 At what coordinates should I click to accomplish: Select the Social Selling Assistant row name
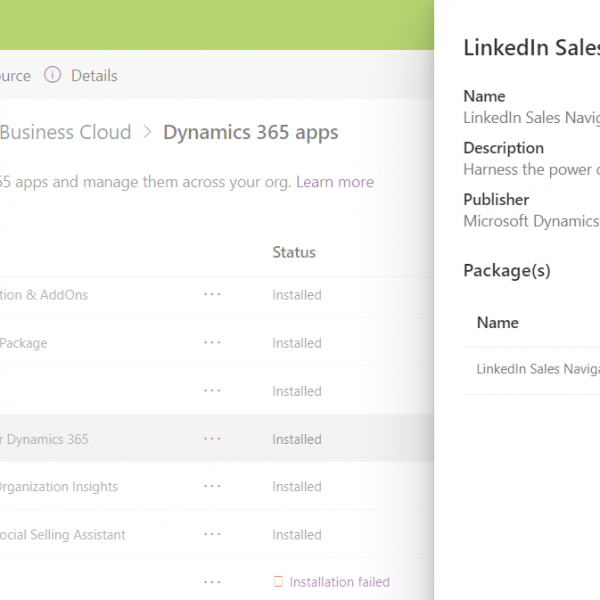62,535
